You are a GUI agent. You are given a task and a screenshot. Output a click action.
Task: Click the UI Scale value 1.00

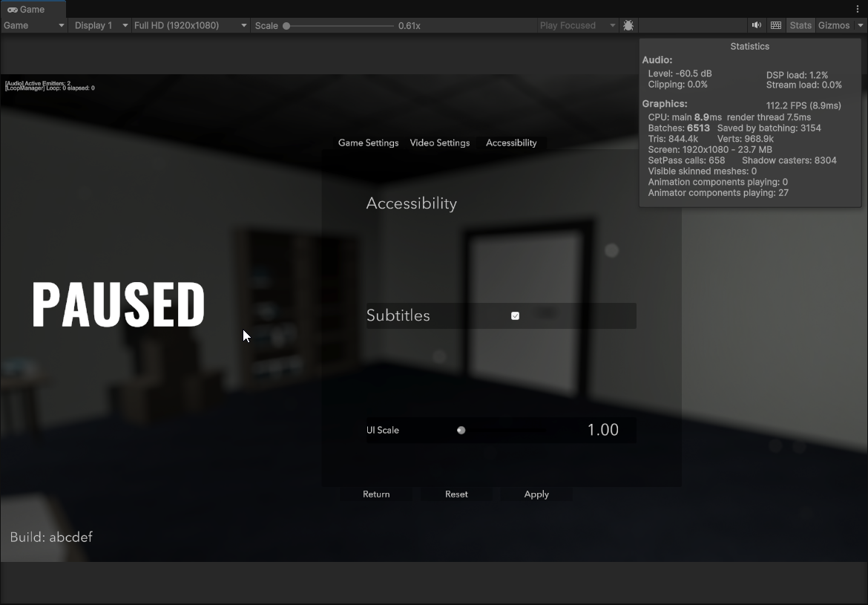point(603,430)
